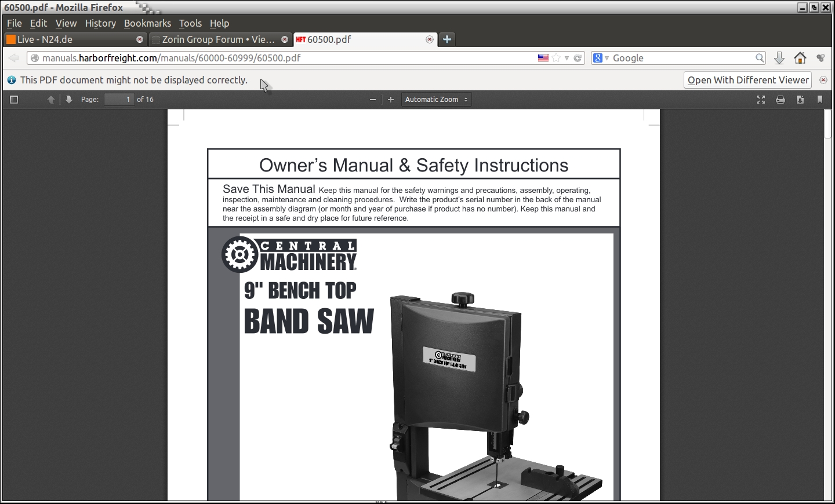Image resolution: width=835 pixels, height=504 pixels.
Task: Click Open With Different Viewer button
Action: (748, 80)
